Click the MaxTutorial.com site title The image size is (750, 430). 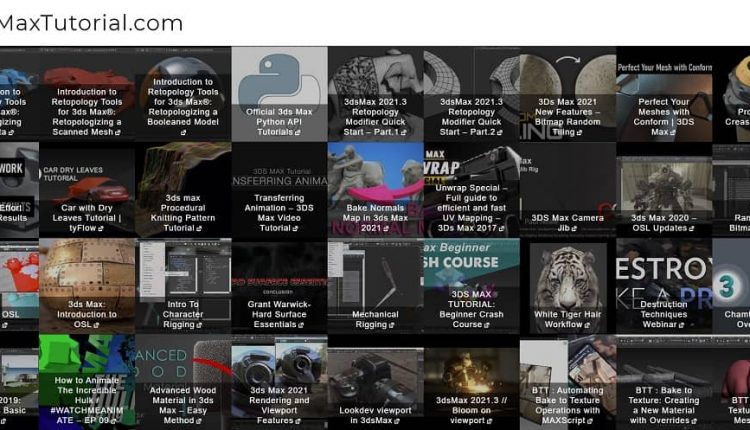pos(90,22)
